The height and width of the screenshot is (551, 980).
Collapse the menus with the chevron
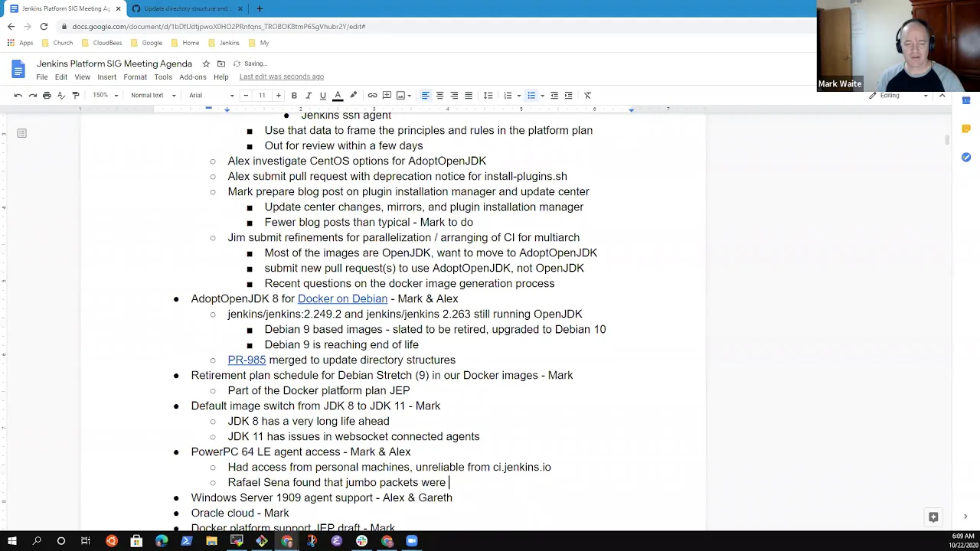[942, 96]
